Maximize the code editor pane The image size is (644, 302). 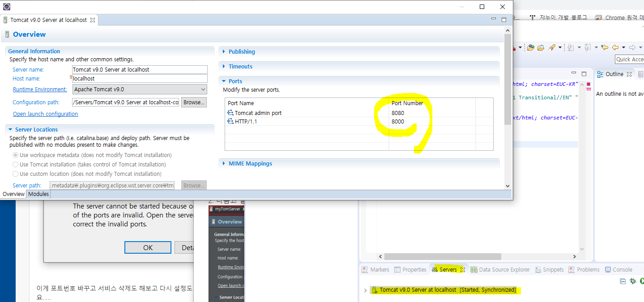pyautogui.click(x=584, y=74)
